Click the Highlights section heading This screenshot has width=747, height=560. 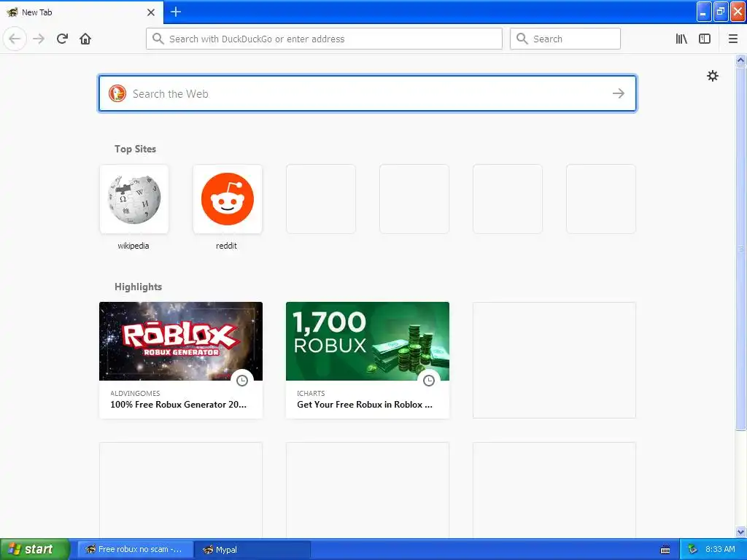[x=138, y=287]
